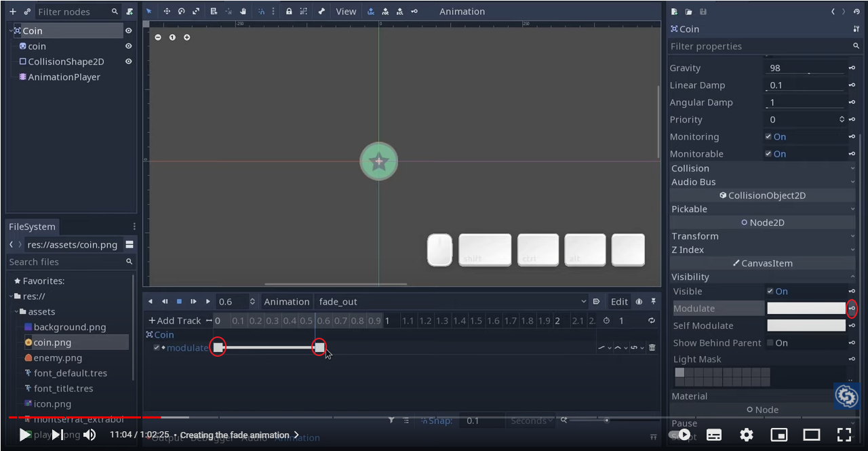This screenshot has width=868, height=451.
Task: Open the View menu
Action: pos(346,12)
